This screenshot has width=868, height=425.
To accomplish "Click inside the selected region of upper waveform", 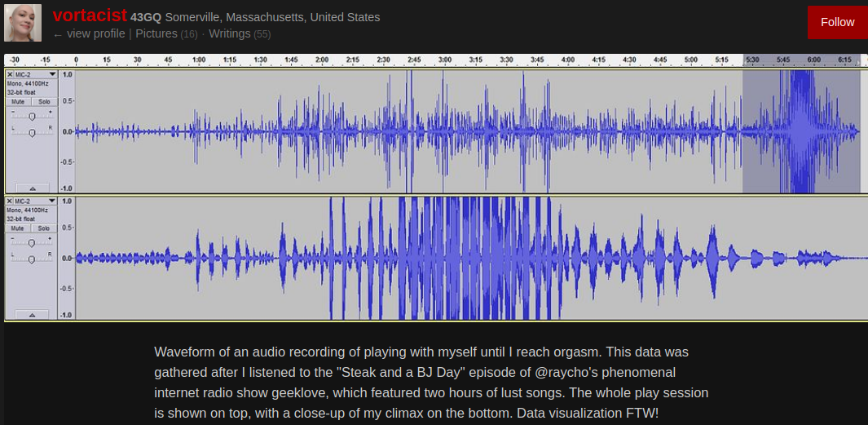I will [x=801, y=131].
